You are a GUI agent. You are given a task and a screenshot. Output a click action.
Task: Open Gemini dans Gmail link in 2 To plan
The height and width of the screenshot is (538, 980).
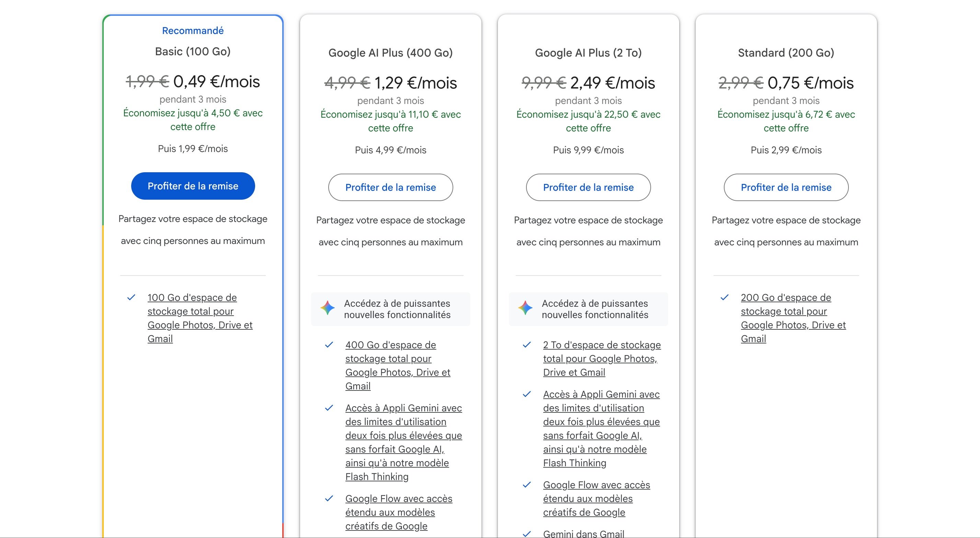click(584, 534)
